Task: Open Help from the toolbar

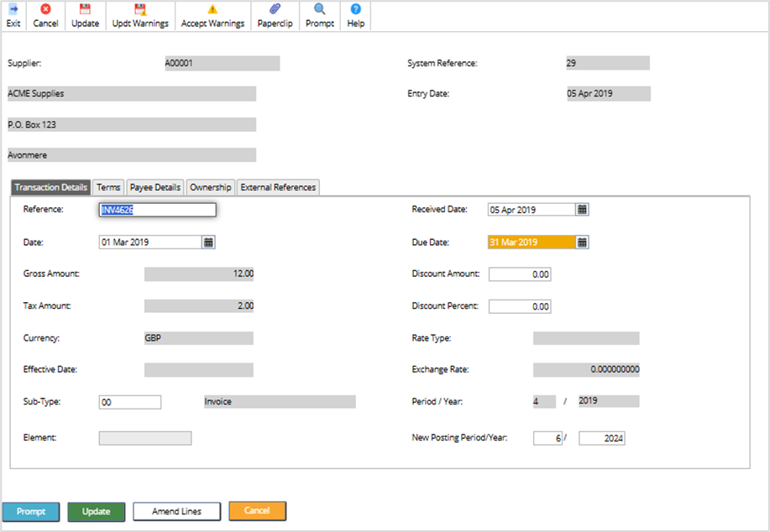Action: pyautogui.click(x=355, y=9)
